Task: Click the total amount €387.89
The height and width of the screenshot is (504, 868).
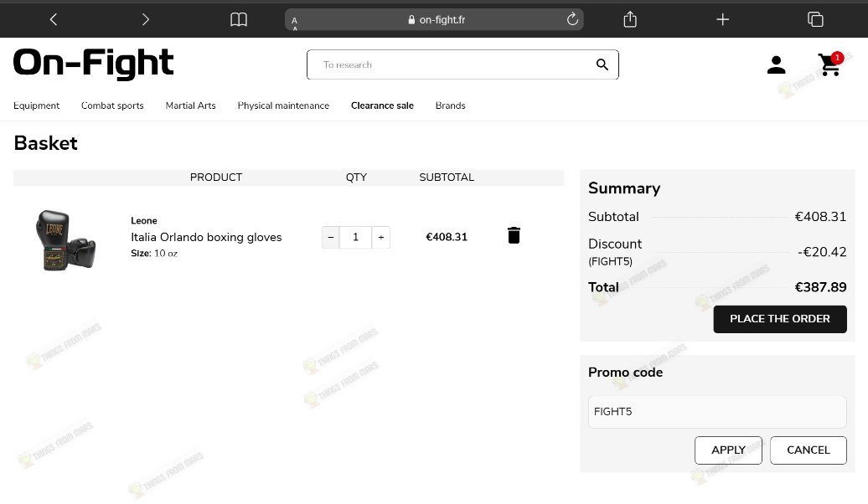Action: (820, 287)
